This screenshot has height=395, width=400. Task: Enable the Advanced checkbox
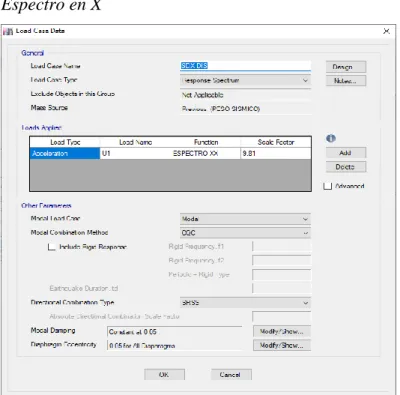coord(328,186)
